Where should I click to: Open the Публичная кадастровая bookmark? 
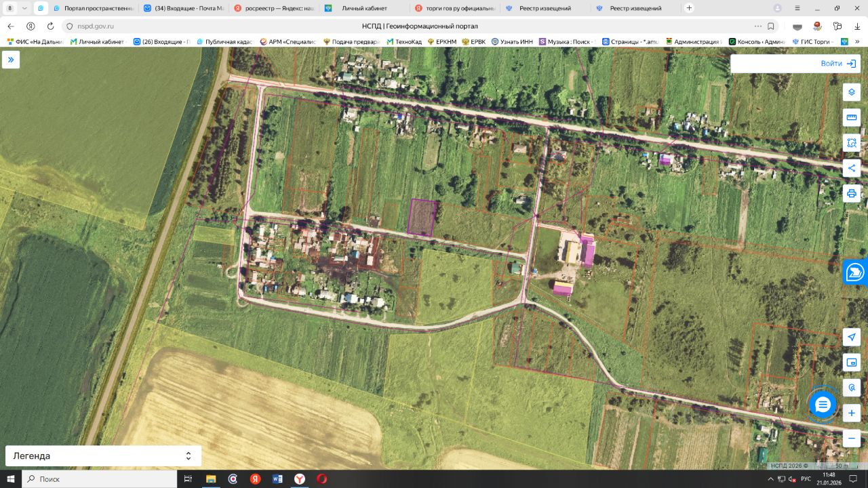pos(223,41)
